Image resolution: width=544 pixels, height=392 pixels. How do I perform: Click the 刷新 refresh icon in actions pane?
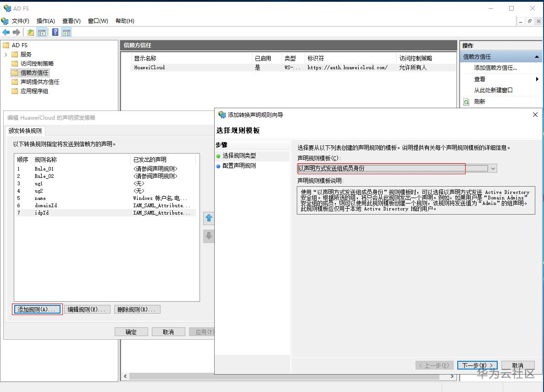(x=466, y=102)
